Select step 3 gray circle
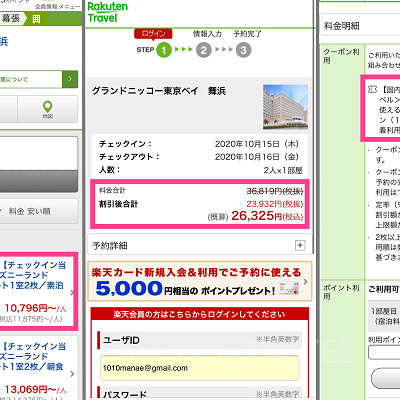 (x=244, y=50)
